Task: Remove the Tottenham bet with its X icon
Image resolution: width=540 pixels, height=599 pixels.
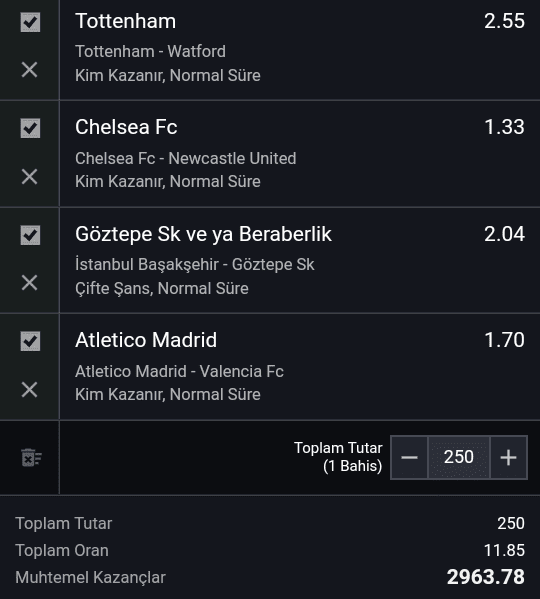Action: (29, 70)
